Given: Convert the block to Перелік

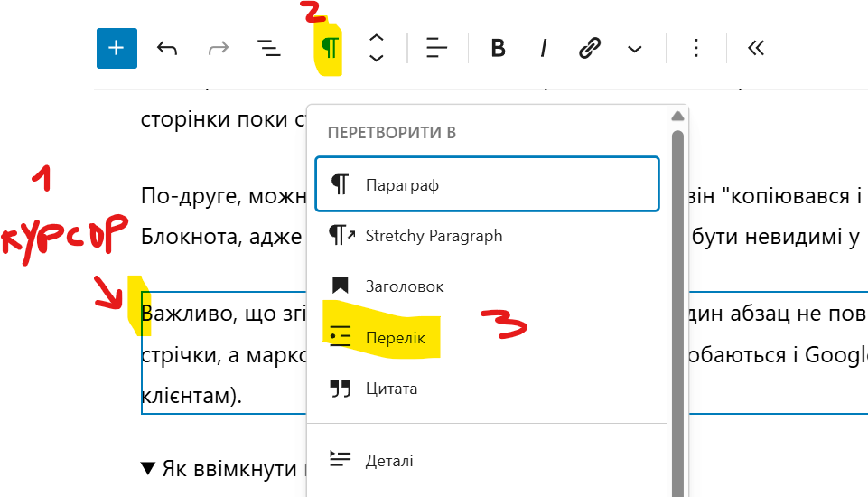Looking at the screenshot, I should [394, 338].
